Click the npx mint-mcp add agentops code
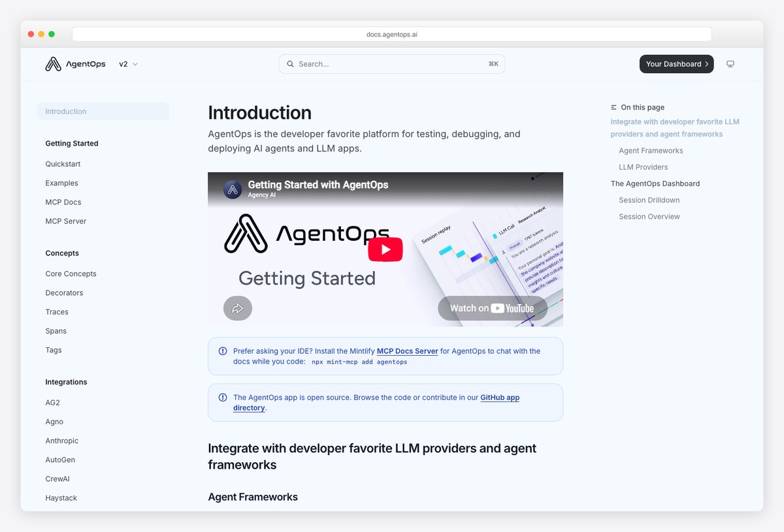This screenshot has height=532, width=784. point(359,362)
